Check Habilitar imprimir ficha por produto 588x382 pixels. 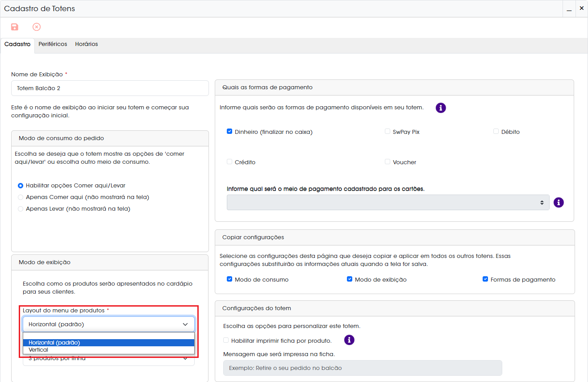[226, 340]
